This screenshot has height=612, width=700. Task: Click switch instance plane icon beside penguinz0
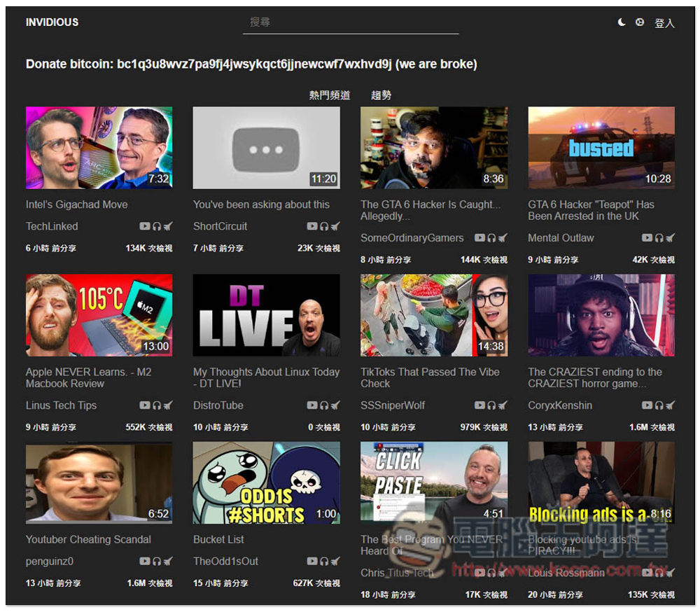click(168, 561)
